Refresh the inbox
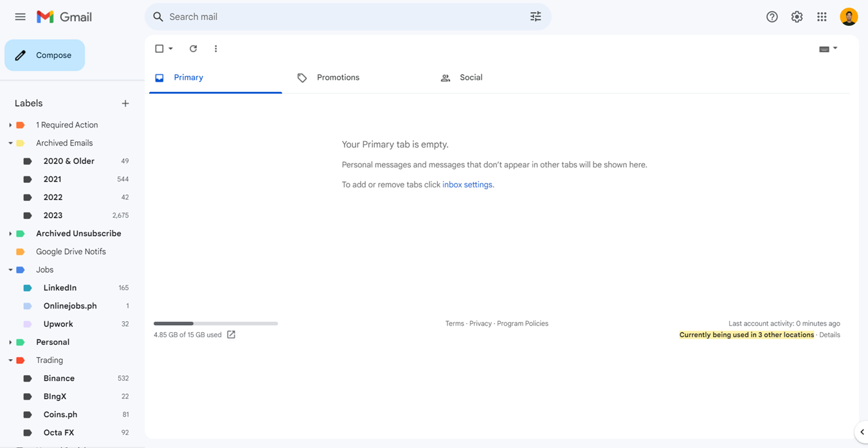Screen dimensions: 868x448 click(x=193, y=49)
